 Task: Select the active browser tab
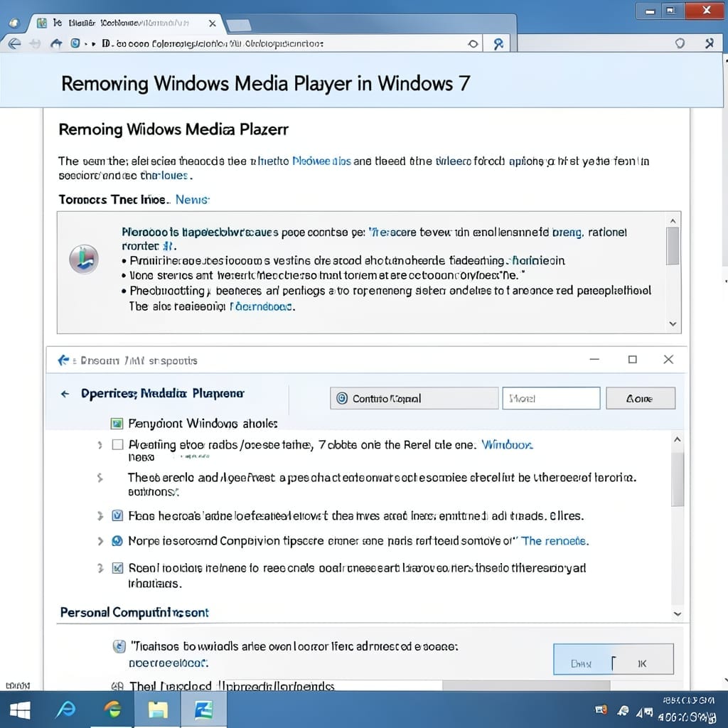[x=125, y=23]
